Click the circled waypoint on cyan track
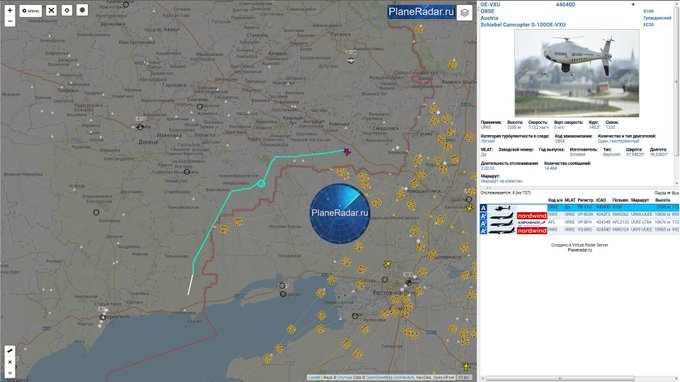 point(261,183)
